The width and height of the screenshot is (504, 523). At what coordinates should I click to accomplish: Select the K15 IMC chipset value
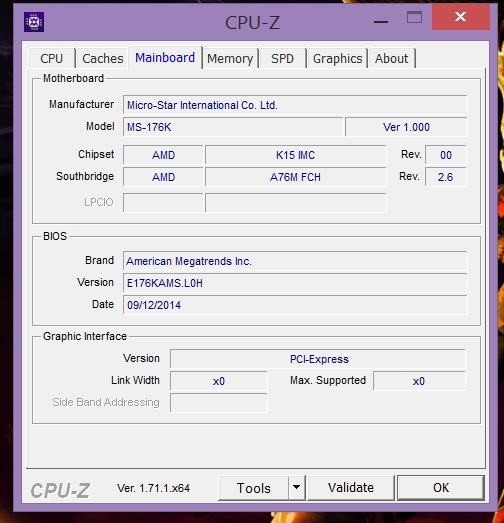(296, 155)
